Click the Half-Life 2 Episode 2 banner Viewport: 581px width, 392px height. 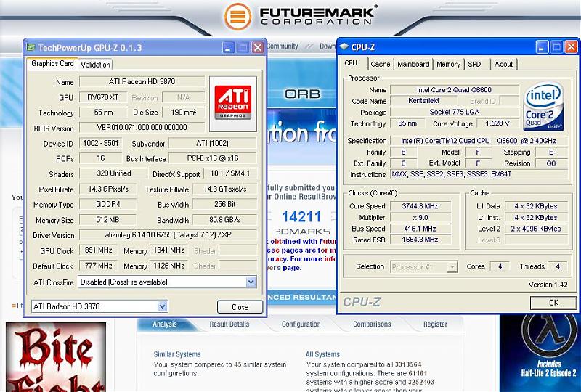540,353
